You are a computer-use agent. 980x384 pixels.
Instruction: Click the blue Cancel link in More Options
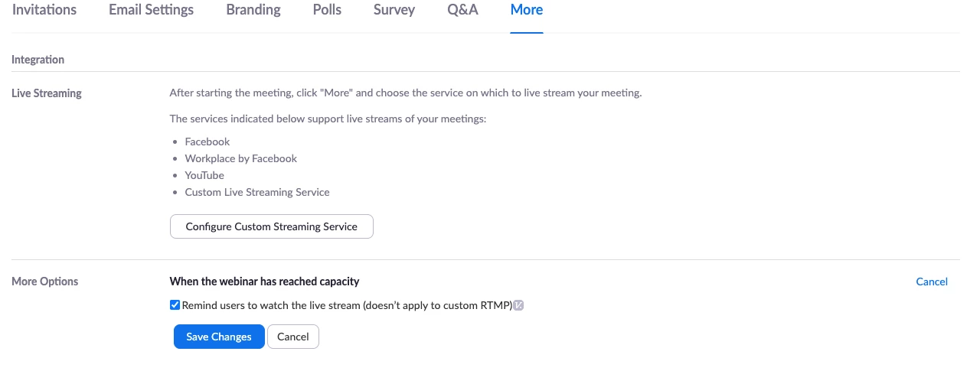(x=932, y=281)
